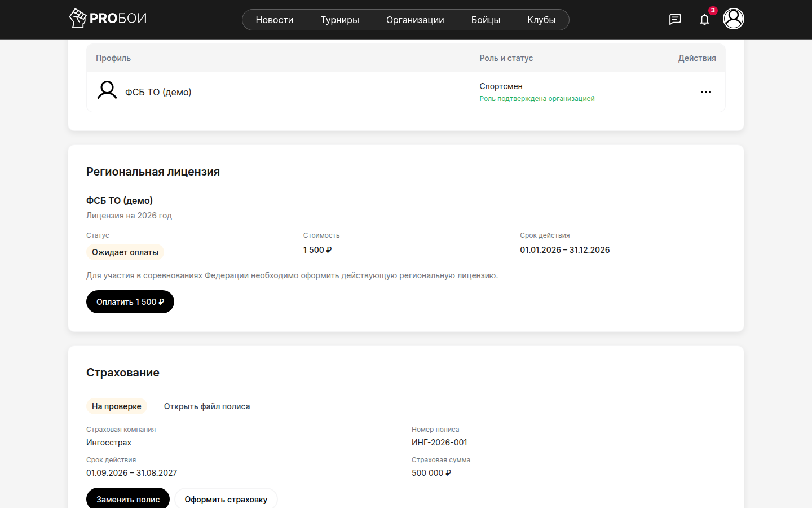This screenshot has width=812, height=508.
Task: Navigate to Организации
Action: pyautogui.click(x=415, y=20)
